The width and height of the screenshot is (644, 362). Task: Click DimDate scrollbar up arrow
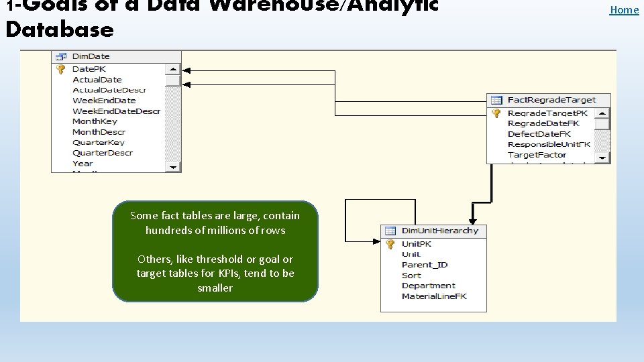[173, 69]
